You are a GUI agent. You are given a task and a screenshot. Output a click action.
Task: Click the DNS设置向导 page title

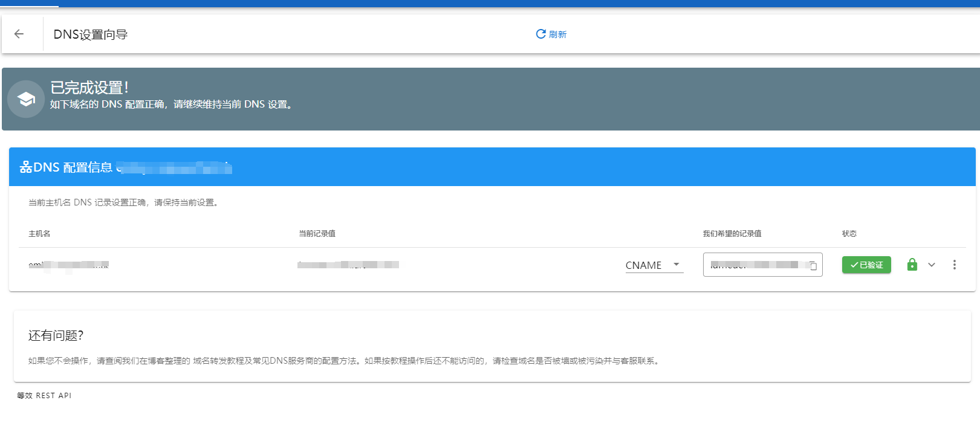(x=91, y=34)
